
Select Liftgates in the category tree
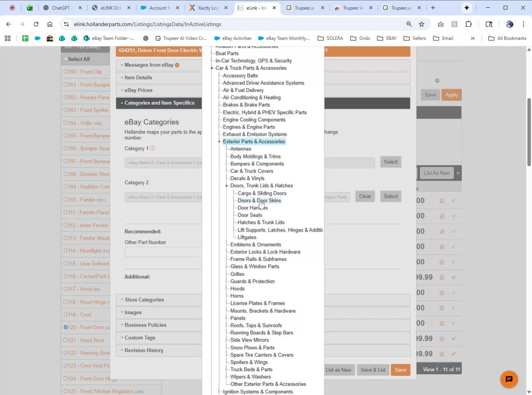coord(247,237)
